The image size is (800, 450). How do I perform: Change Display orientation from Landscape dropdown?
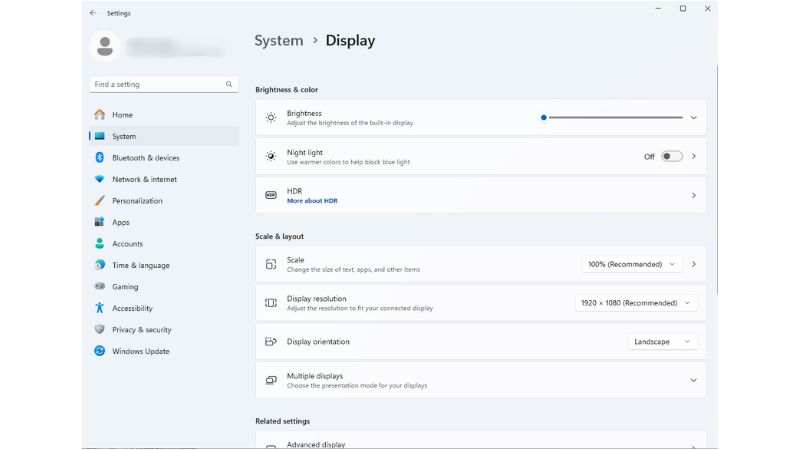tap(662, 342)
